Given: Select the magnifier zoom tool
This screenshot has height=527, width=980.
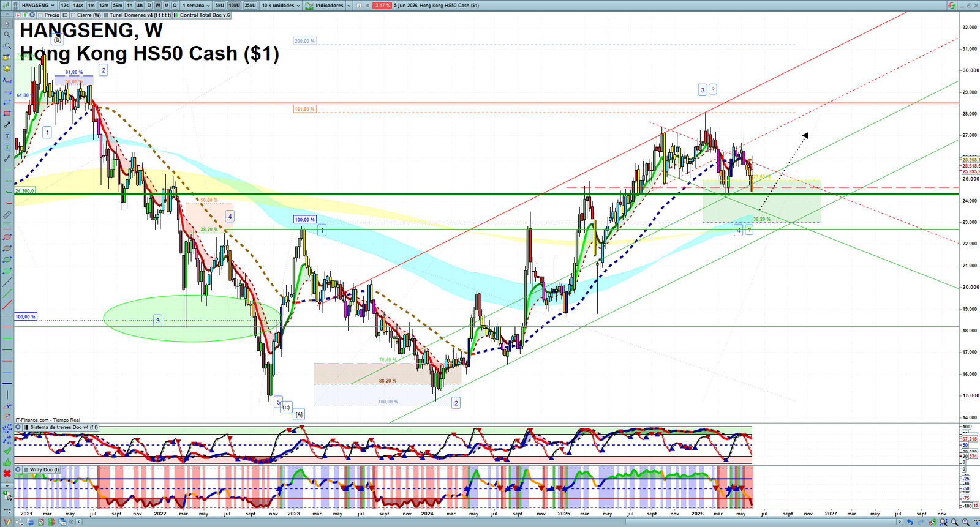Looking at the screenshot, I should click(7, 34).
